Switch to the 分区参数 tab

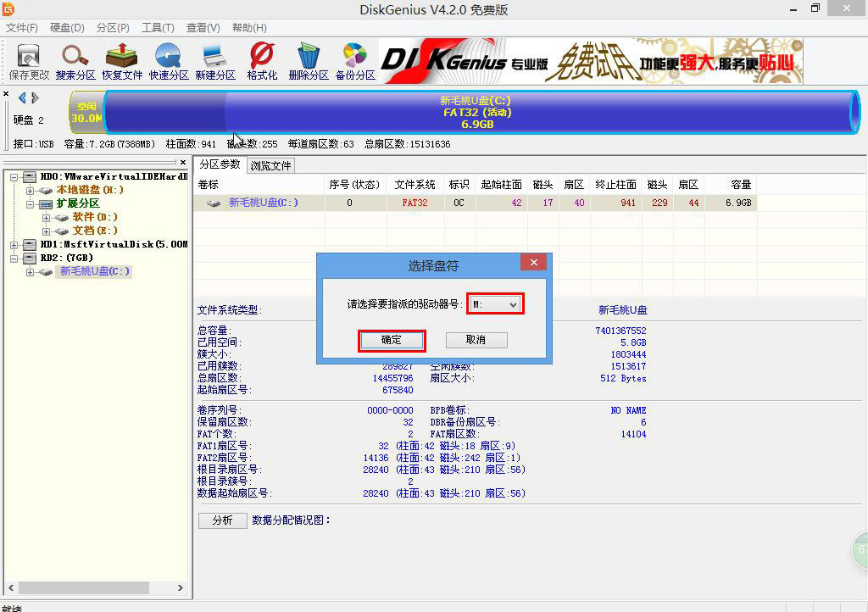tap(220, 164)
